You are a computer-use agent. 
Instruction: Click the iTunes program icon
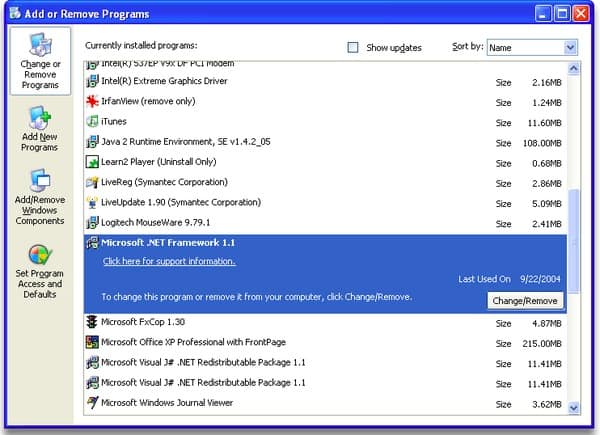point(92,121)
